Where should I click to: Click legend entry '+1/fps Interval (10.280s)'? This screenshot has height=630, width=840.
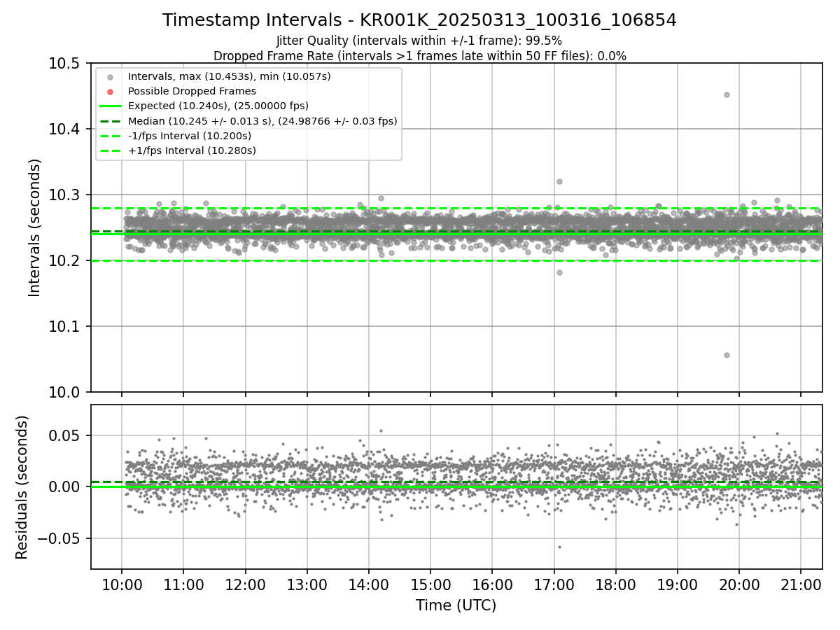coord(192,150)
